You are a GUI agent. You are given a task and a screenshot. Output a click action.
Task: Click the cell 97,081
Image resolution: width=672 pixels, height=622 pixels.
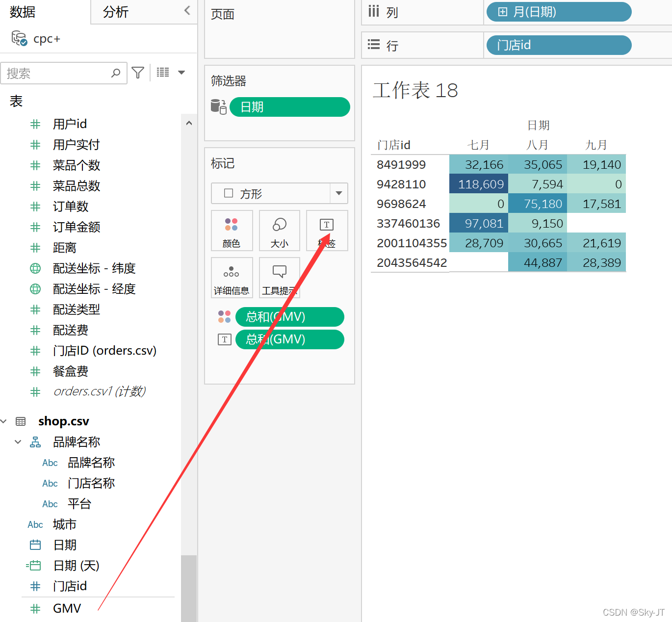coord(479,223)
